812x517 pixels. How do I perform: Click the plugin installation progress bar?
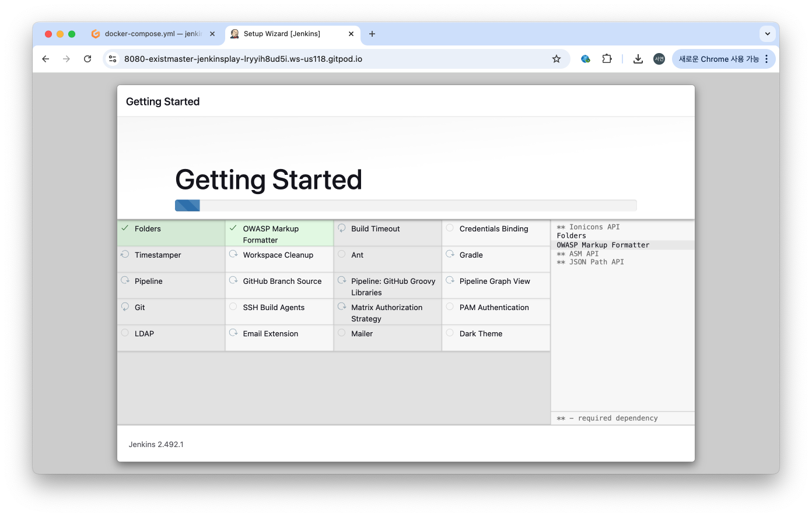tap(405, 205)
